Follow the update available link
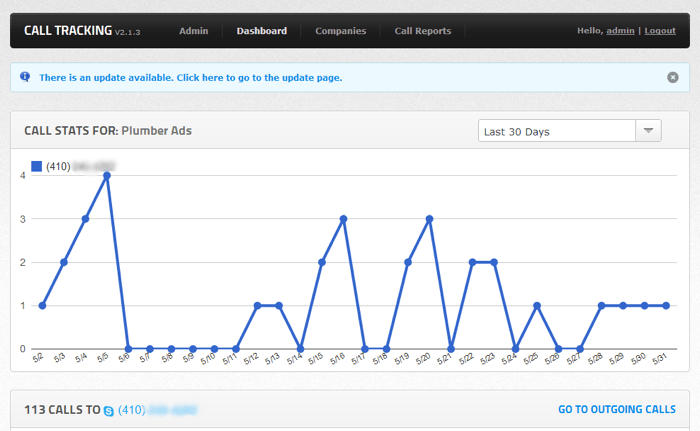Image resolution: width=700 pixels, height=431 pixels. pyautogui.click(x=190, y=77)
